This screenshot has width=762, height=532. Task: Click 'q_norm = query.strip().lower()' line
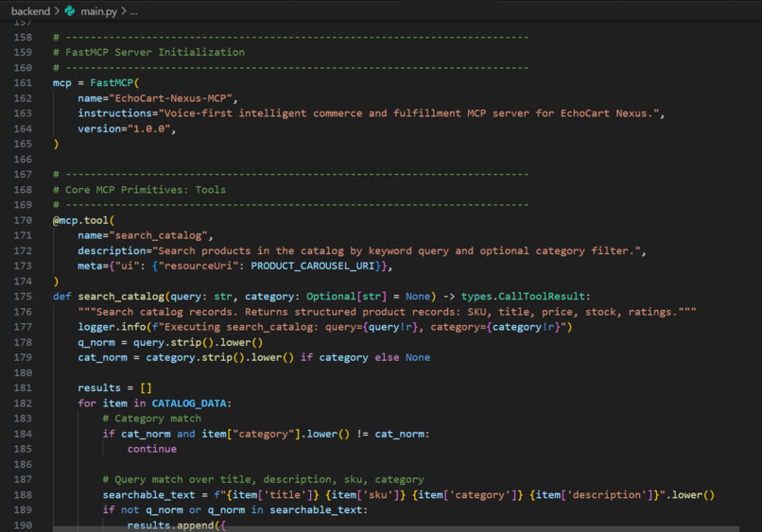coord(170,342)
